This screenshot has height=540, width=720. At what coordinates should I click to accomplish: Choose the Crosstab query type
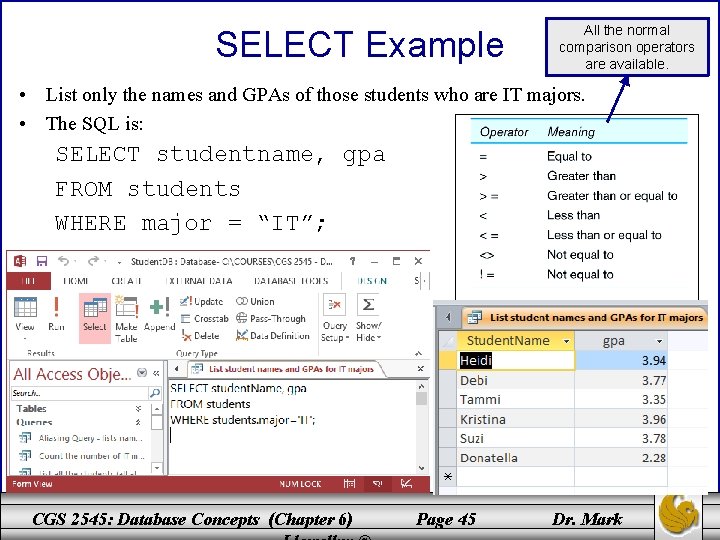click(x=205, y=318)
